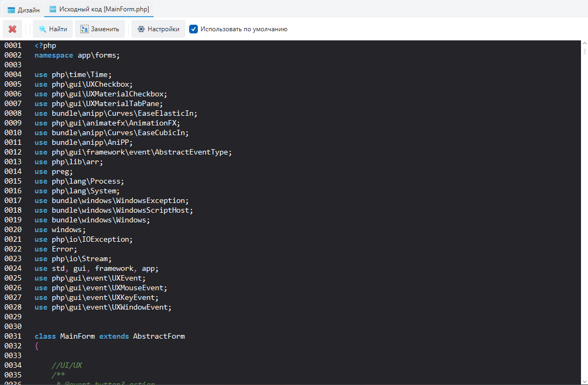Open the Найти search dialog
This screenshot has height=385, width=588.
click(x=52, y=29)
